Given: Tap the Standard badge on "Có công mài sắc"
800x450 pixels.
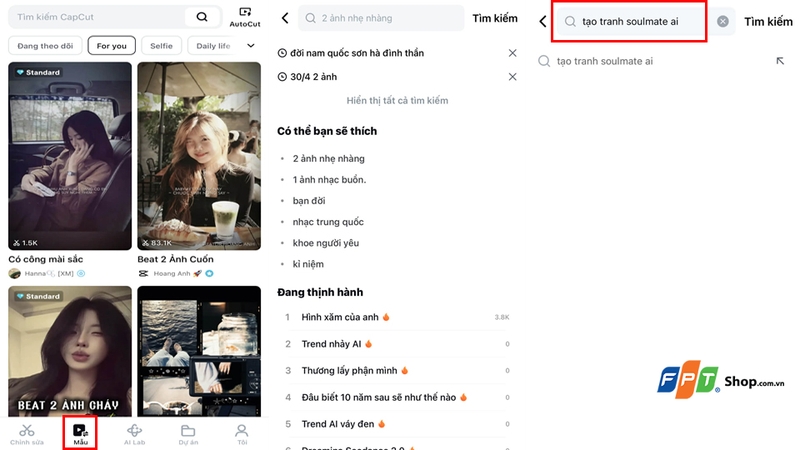Looking at the screenshot, I should pyautogui.click(x=38, y=72).
